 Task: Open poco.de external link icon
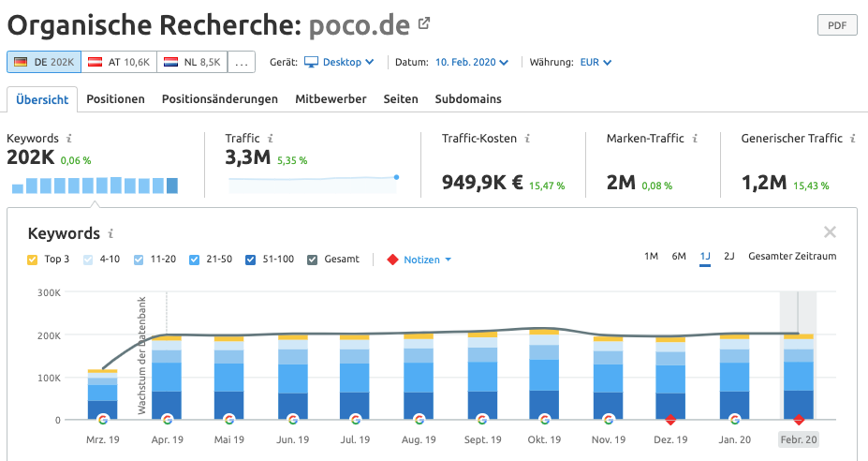pos(424,23)
